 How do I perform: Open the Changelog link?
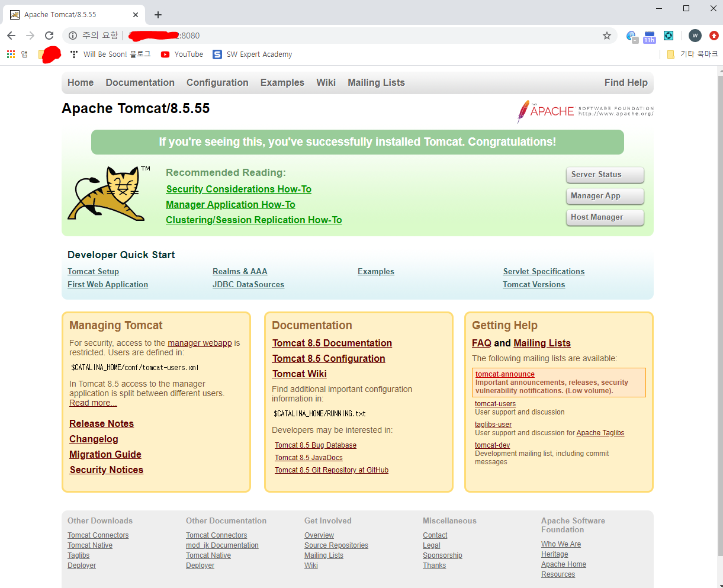point(94,439)
